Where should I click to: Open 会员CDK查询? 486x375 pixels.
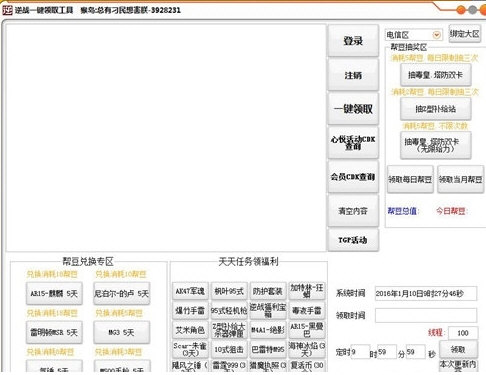point(353,177)
